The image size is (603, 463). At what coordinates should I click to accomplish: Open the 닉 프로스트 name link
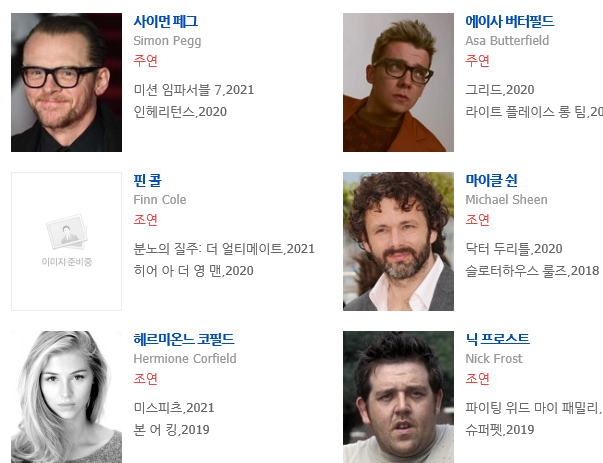[497, 339]
